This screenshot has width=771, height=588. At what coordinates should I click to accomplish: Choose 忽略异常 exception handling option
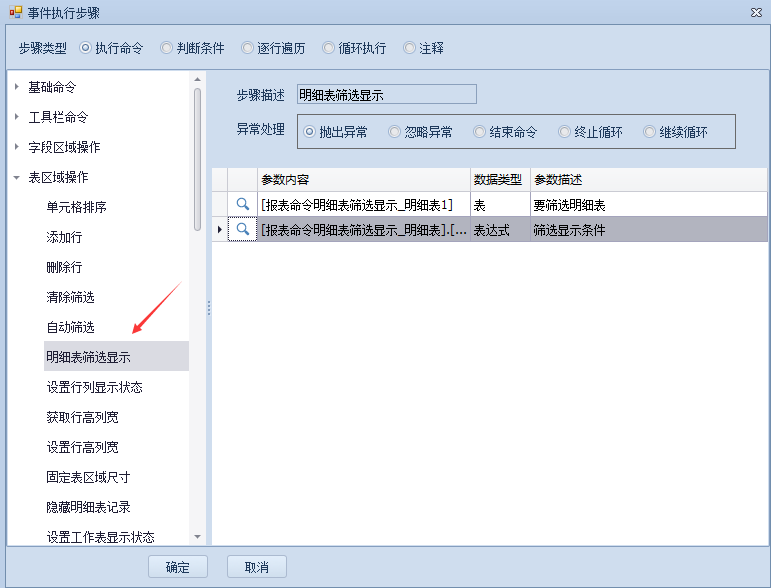[x=395, y=132]
